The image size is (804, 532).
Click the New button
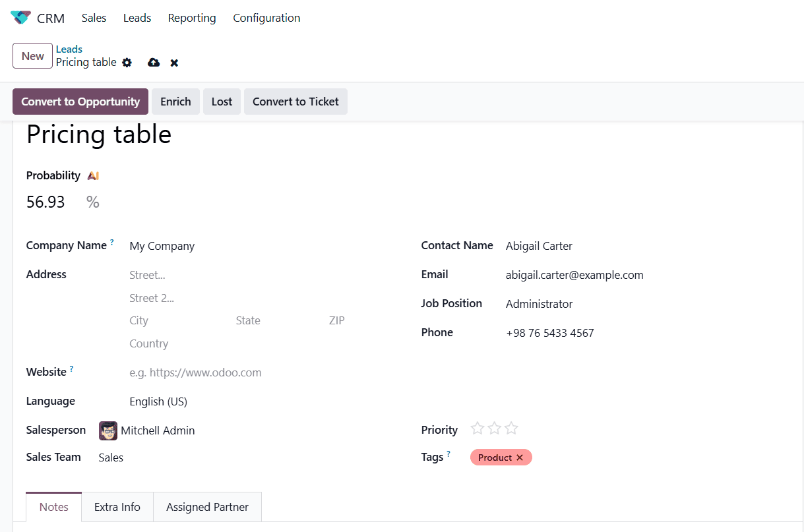pyautogui.click(x=32, y=56)
